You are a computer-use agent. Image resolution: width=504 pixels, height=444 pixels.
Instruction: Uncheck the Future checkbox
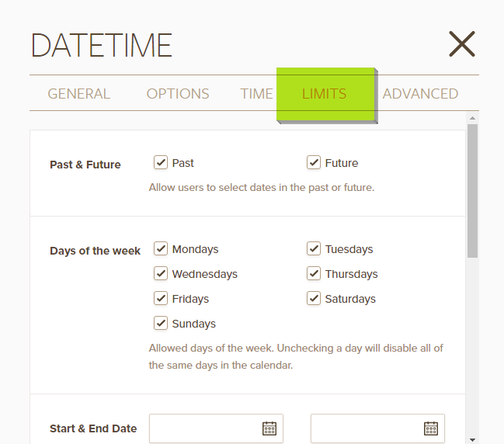314,163
